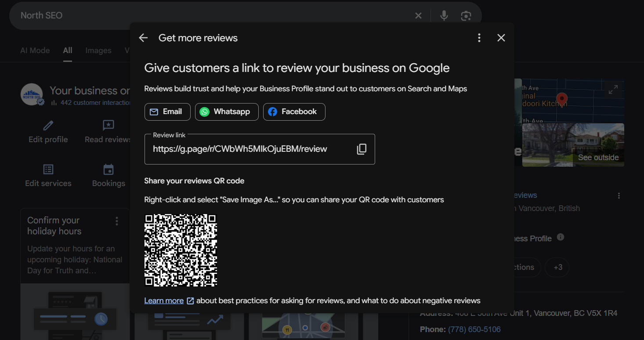Screen dimensions: 644x340
Task: Select the All results tab
Action: 68,50
